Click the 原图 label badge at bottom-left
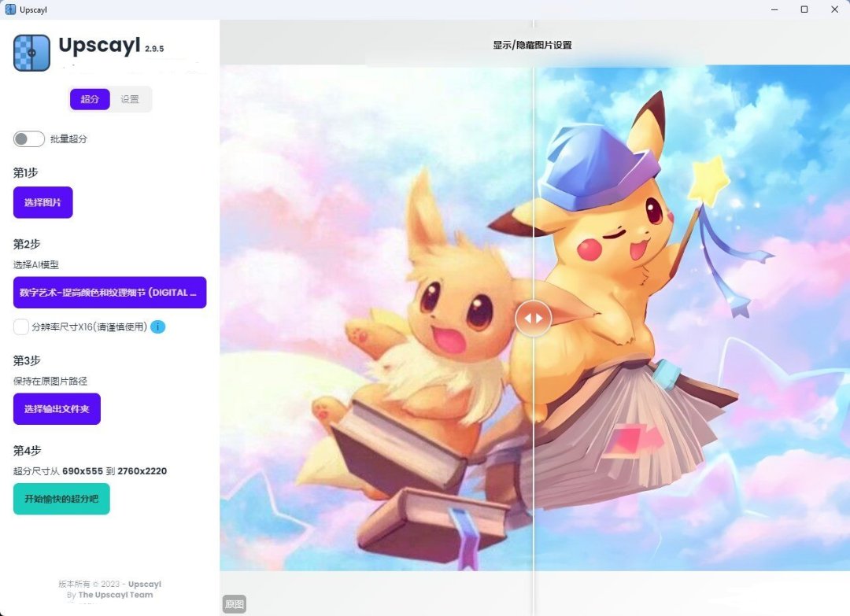This screenshot has width=850, height=616. click(x=234, y=604)
